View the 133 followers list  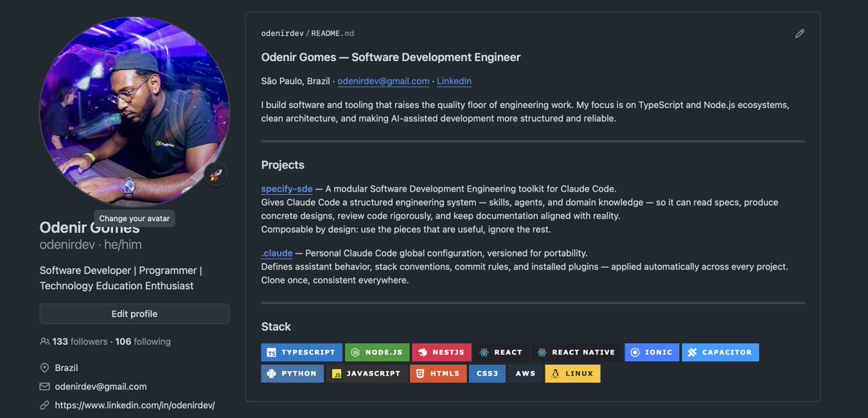click(80, 342)
